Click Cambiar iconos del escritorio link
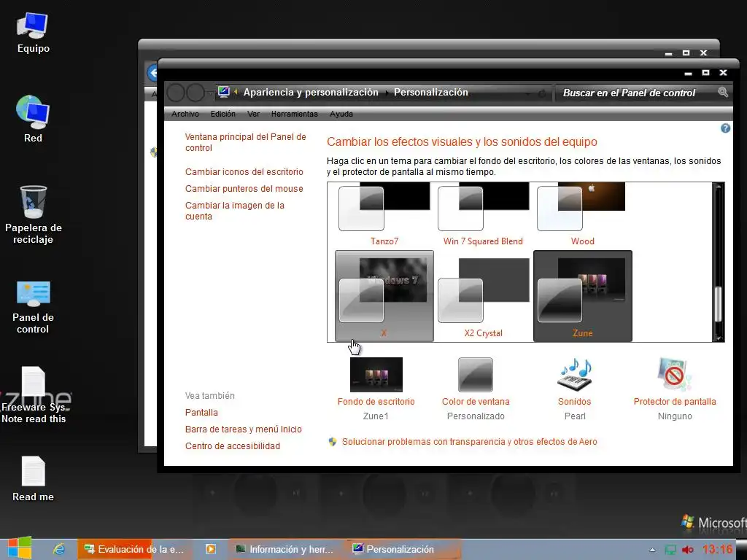The image size is (747, 560). [244, 172]
